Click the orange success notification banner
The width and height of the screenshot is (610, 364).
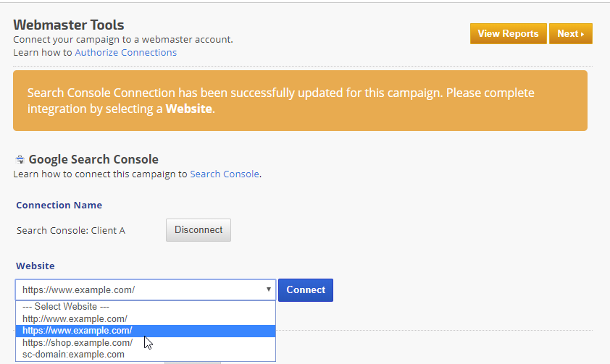pos(300,101)
